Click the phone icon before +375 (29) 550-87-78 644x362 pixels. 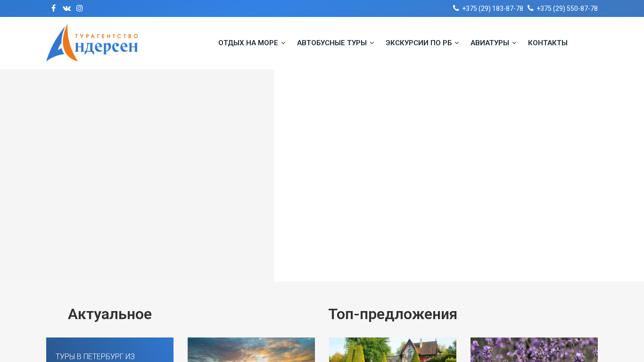[x=530, y=8]
